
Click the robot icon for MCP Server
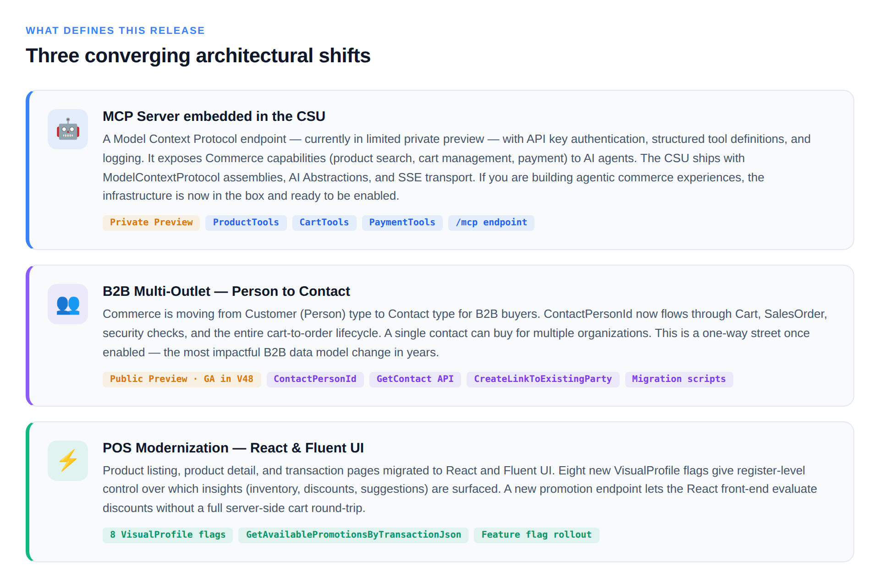coord(68,129)
